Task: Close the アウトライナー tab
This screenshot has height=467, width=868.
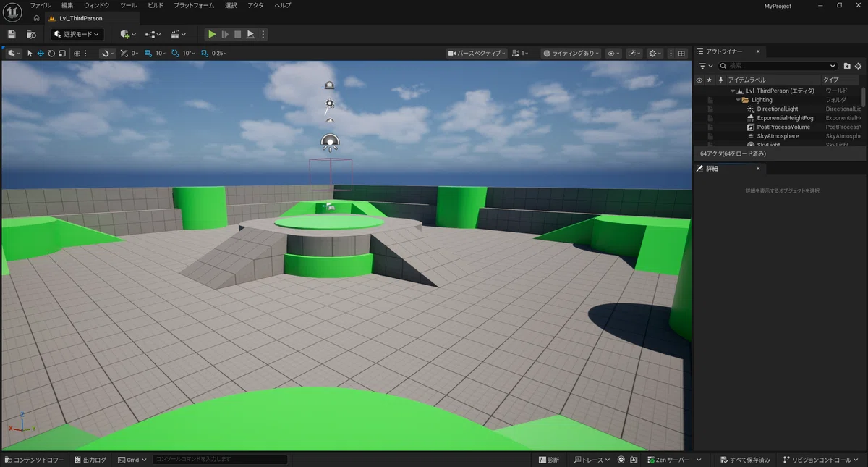Action: [x=758, y=51]
